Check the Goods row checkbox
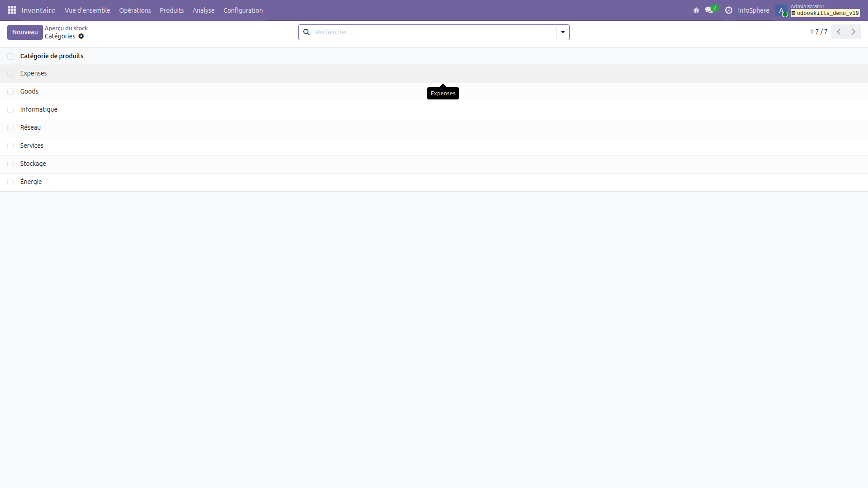Viewport: 868px width, 488px height. (10, 91)
